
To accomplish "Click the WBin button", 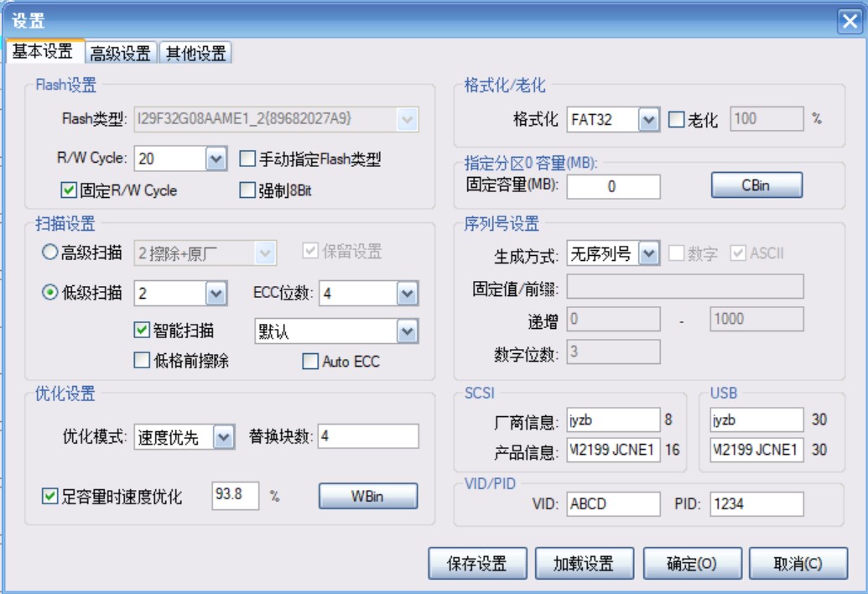I will click(x=367, y=497).
